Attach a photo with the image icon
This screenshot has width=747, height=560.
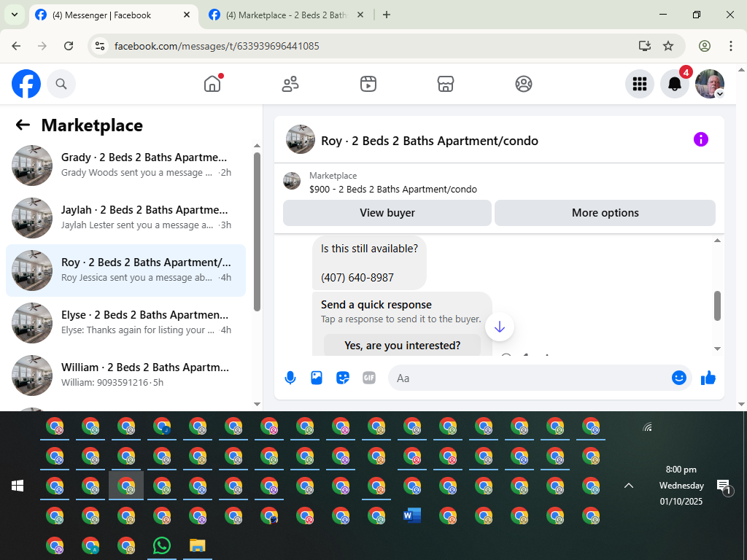tap(317, 378)
